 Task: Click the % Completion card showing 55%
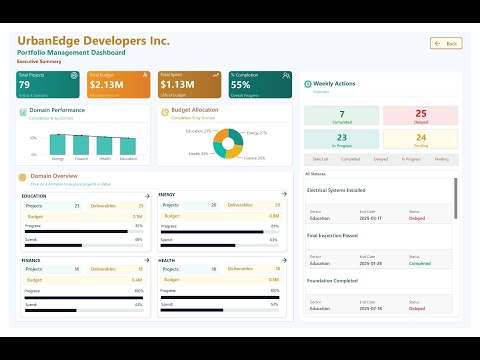point(260,85)
